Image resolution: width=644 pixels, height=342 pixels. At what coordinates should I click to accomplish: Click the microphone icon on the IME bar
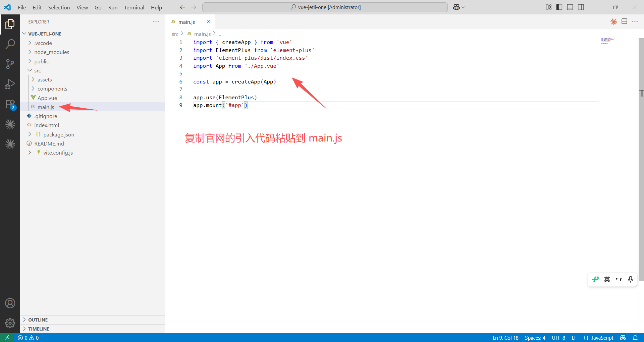[631, 279]
